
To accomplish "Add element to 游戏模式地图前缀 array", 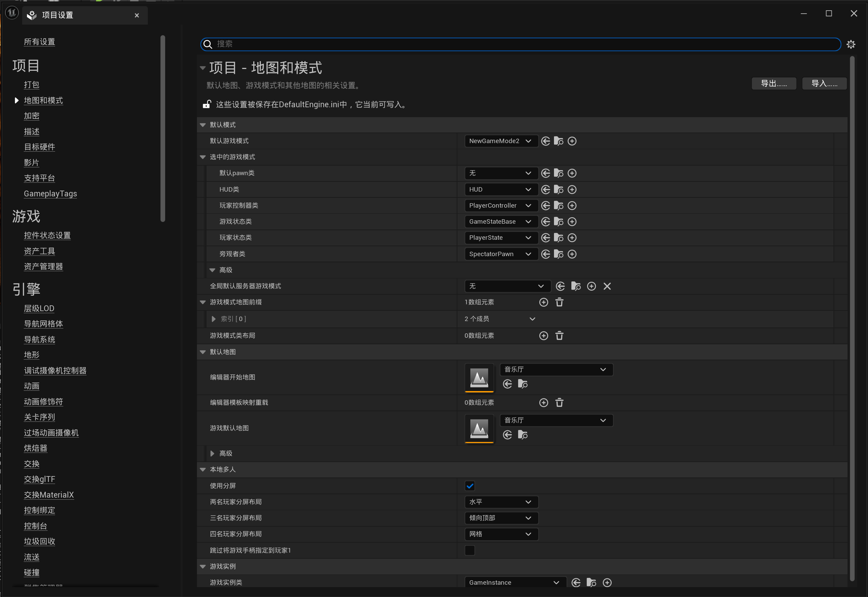I will pyautogui.click(x=543, y=302).
